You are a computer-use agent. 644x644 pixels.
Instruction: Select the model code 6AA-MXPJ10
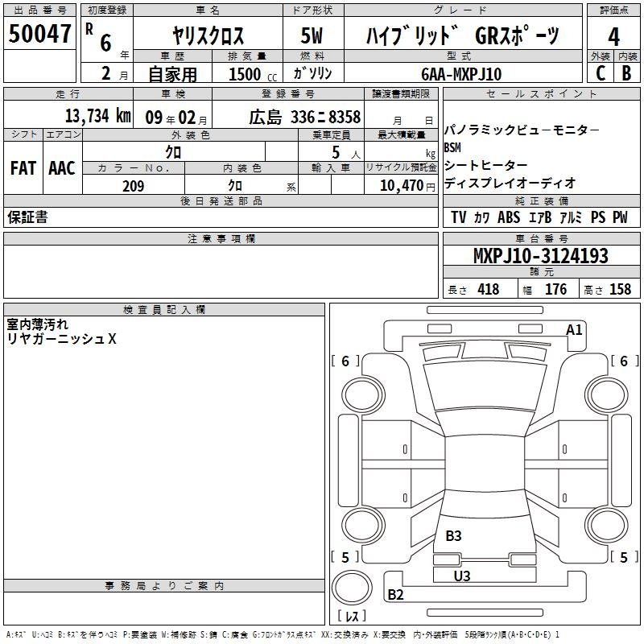pos(461,73)
